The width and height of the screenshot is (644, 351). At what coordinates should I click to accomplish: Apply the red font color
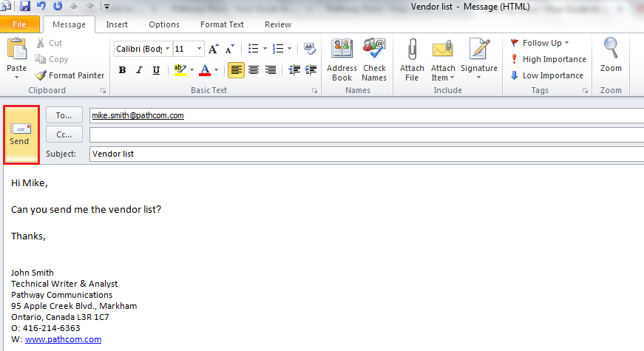(205, 70)
